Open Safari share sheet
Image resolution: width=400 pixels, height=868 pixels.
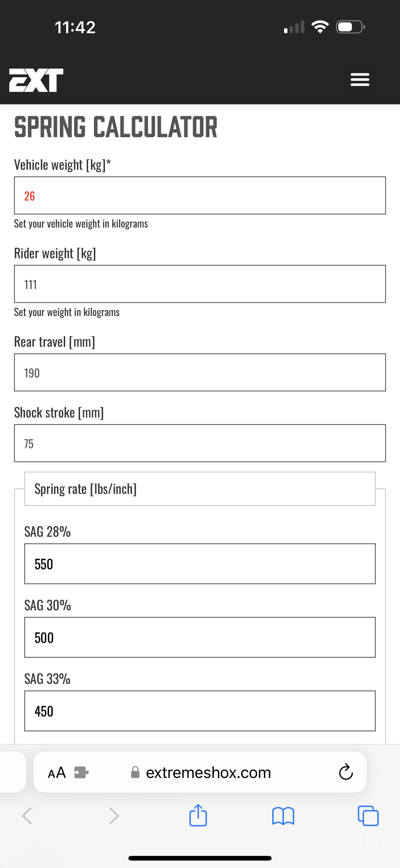coord(198,816)
